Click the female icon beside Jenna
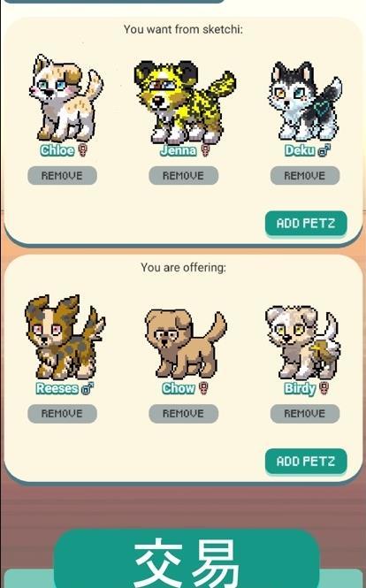The image size is (366, 588). (205, 150)
